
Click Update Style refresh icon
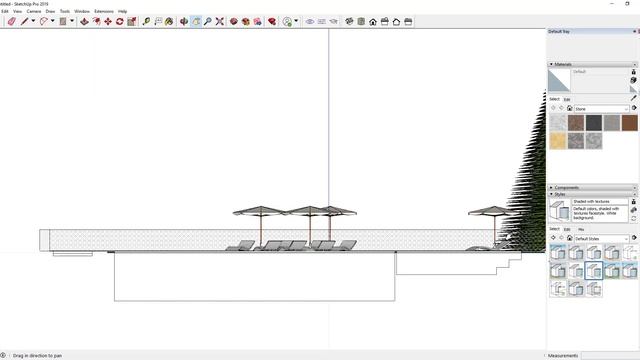(x=633, y=219)
